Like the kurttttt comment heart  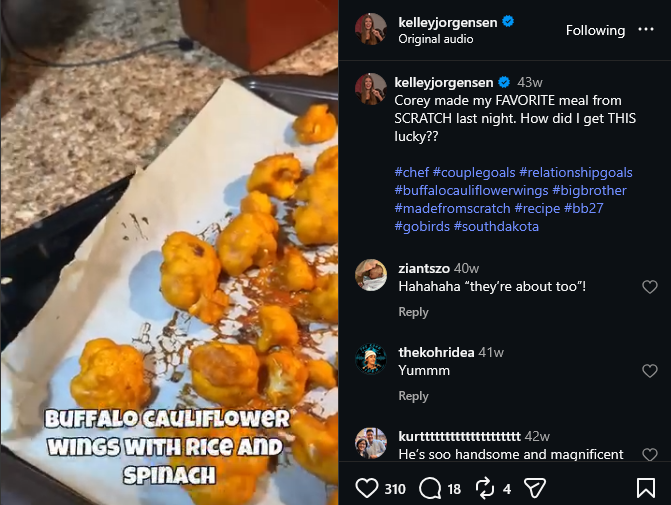650,454
